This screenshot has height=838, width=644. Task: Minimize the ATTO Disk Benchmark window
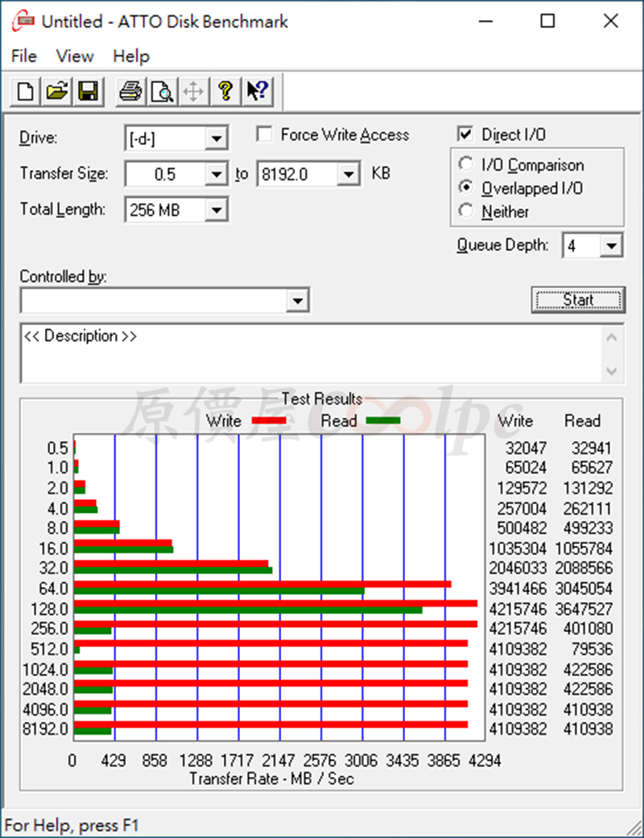(485, 22)
